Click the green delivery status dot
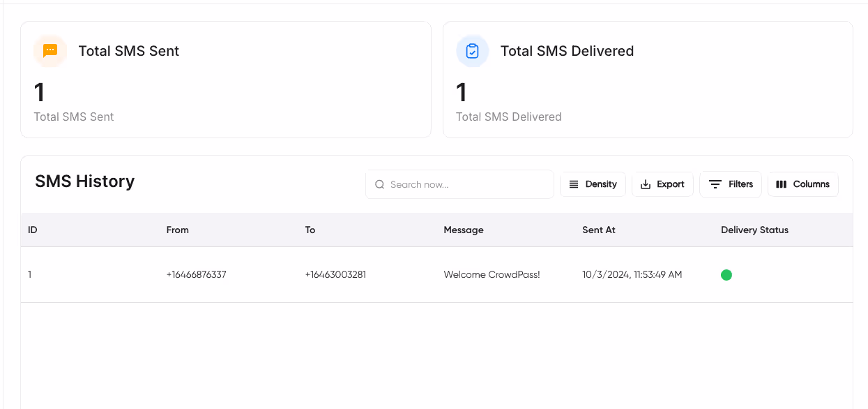Viewport: 868px width, 409px height. point(726,275)
